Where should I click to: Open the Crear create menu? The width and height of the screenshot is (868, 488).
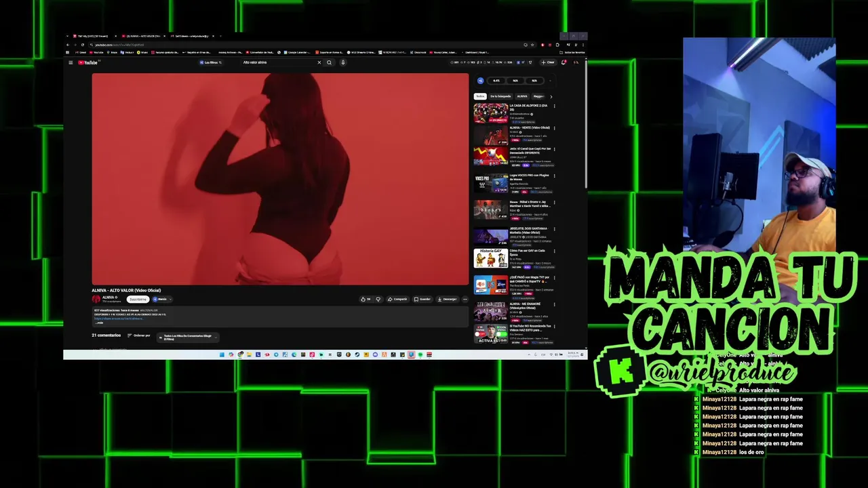coord(548,62)
